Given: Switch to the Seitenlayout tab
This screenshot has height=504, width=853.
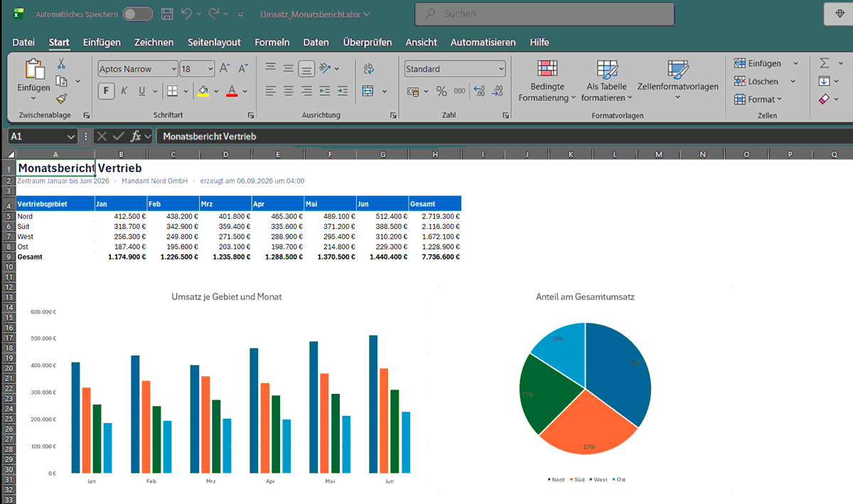Looking at the screenshot, I should [214, 42].
